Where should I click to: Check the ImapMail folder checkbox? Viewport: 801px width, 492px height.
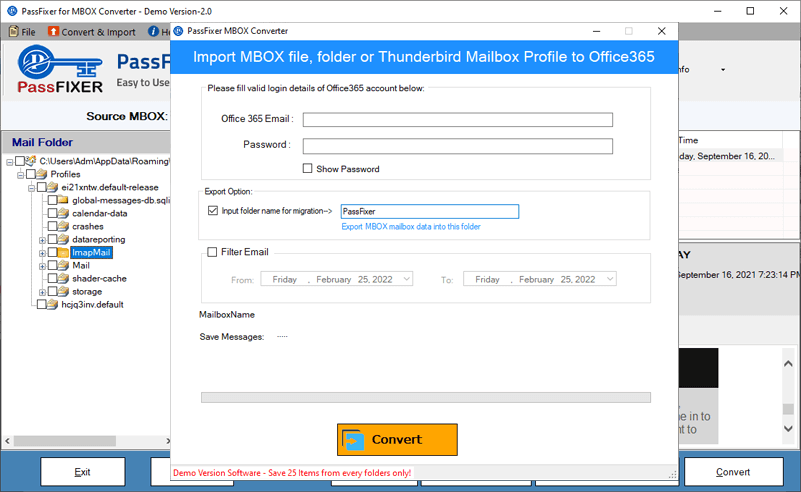(x=52, y=252)
